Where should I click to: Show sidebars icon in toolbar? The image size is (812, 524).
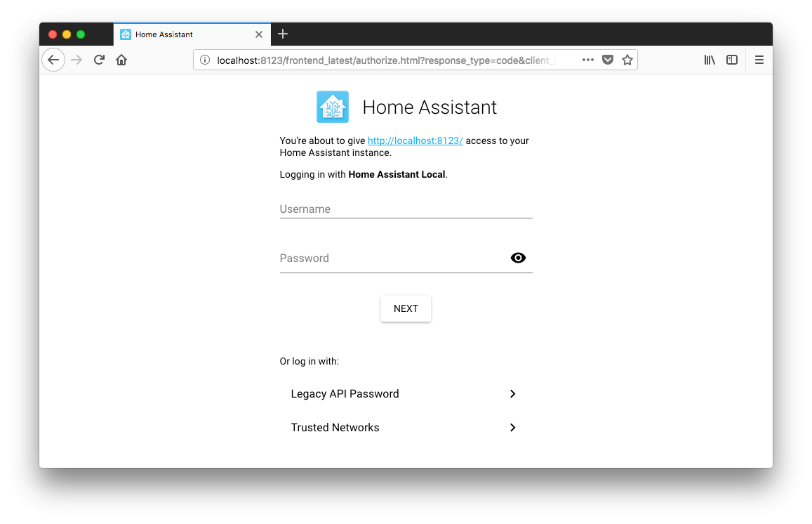click(732, 60)
